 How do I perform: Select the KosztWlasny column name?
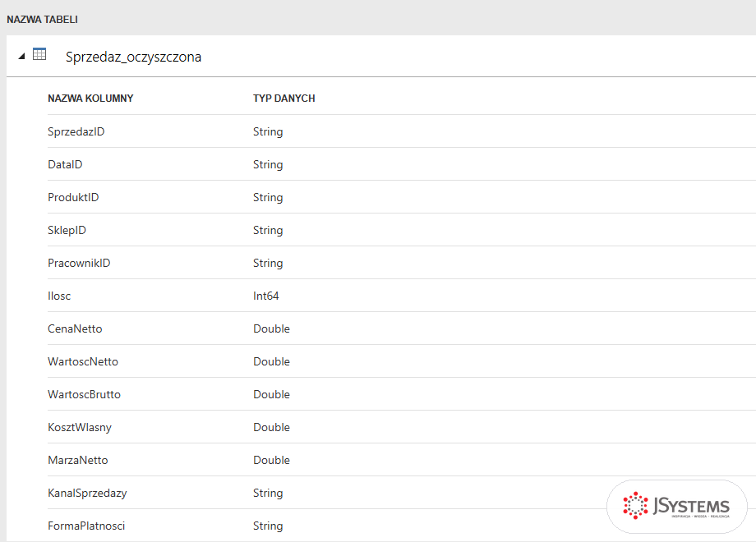(x=80, y=427)
